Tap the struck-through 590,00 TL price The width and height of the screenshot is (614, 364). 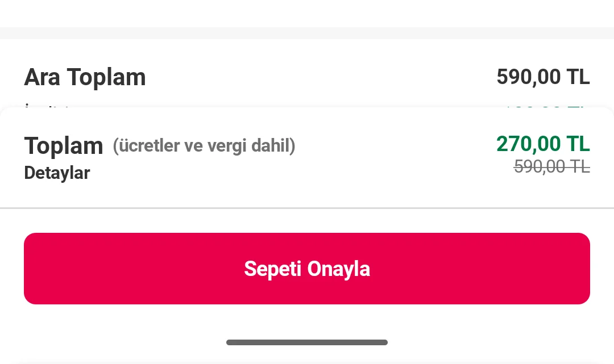(x=551, y=166)
